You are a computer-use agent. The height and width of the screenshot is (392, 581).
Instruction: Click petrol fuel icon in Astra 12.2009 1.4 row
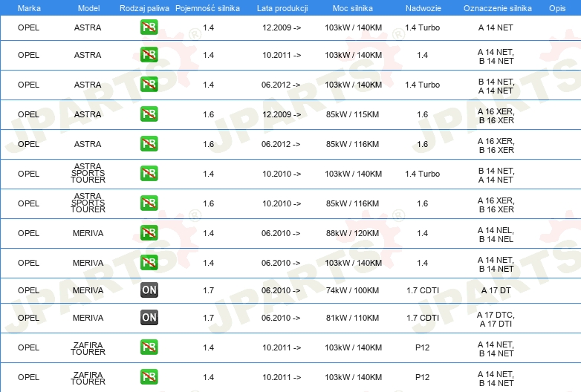(x=149, y=27)
